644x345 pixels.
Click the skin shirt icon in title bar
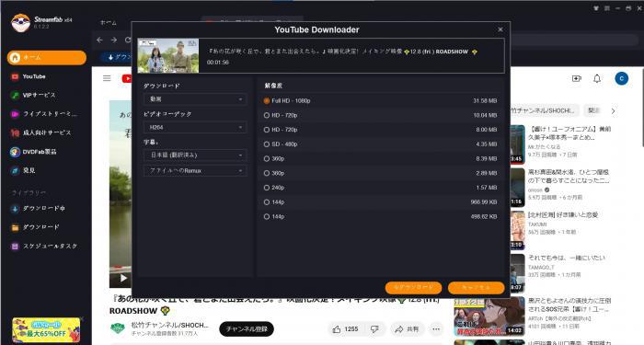[x=596, y=8]
